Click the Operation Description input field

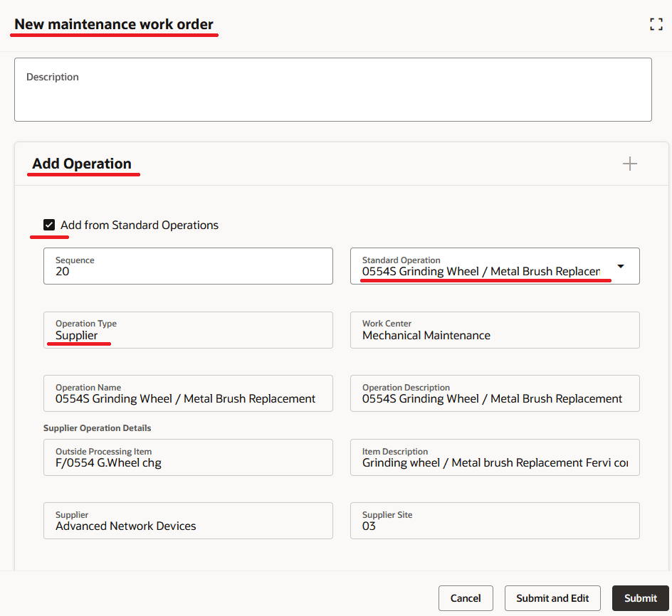tap(495, 393)
